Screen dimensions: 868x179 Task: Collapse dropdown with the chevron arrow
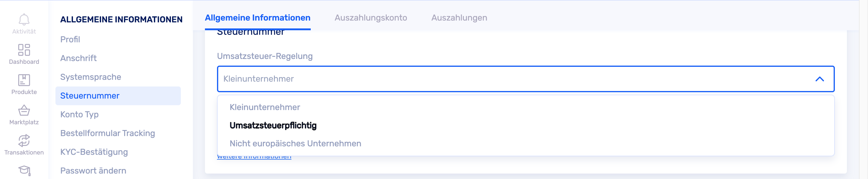pyautogui.click(x=819, y=79)
